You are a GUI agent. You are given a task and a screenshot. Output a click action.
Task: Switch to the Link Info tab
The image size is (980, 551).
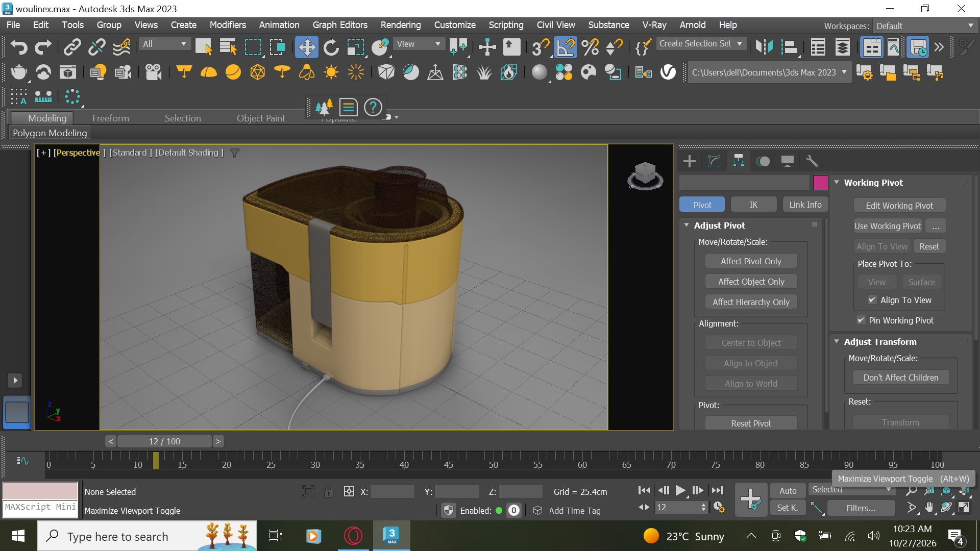(805, 205)
